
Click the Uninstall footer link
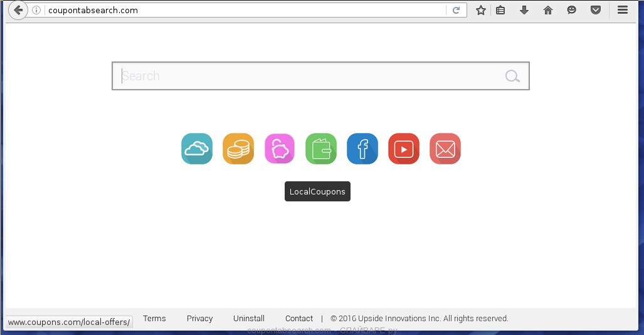pos(249,319)
